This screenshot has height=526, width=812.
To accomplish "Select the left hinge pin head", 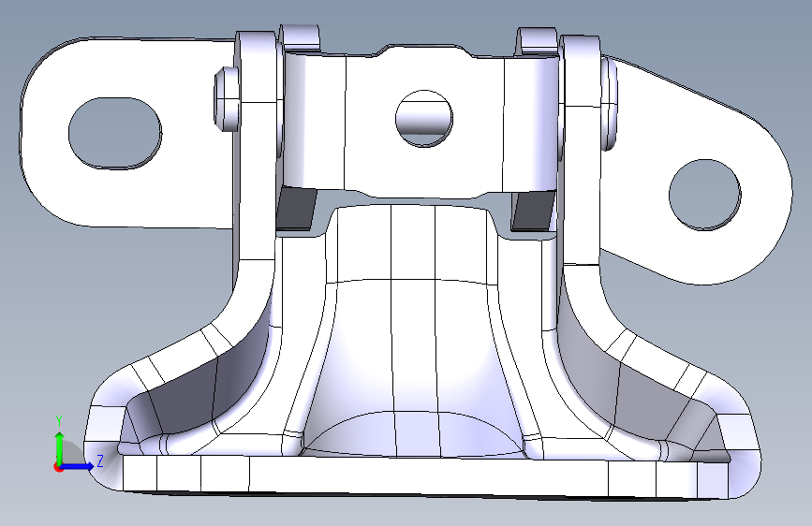I will [x=227, y=98].
